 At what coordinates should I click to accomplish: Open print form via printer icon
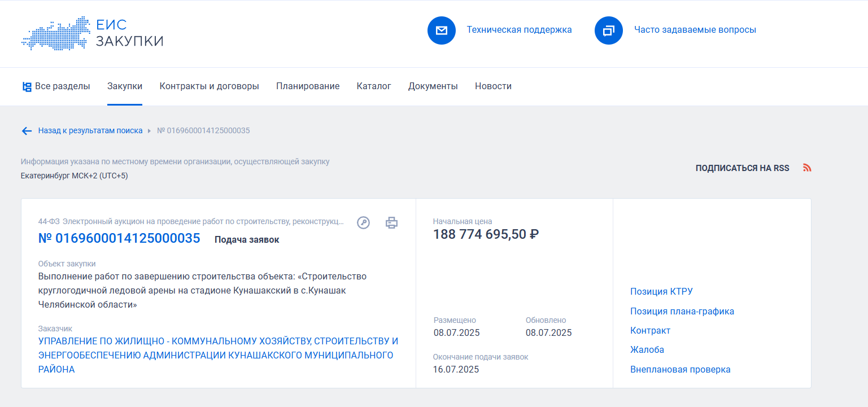(391, 223)
